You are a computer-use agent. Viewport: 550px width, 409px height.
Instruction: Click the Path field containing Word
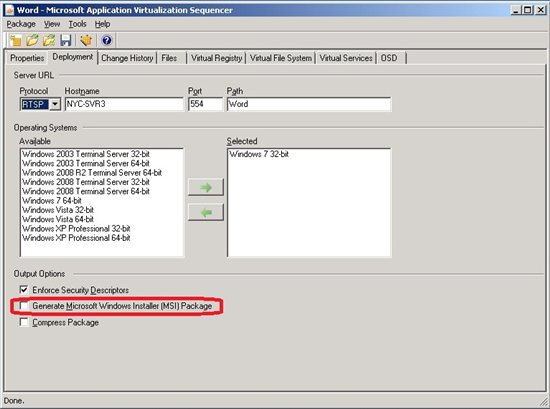coord(309,104)
